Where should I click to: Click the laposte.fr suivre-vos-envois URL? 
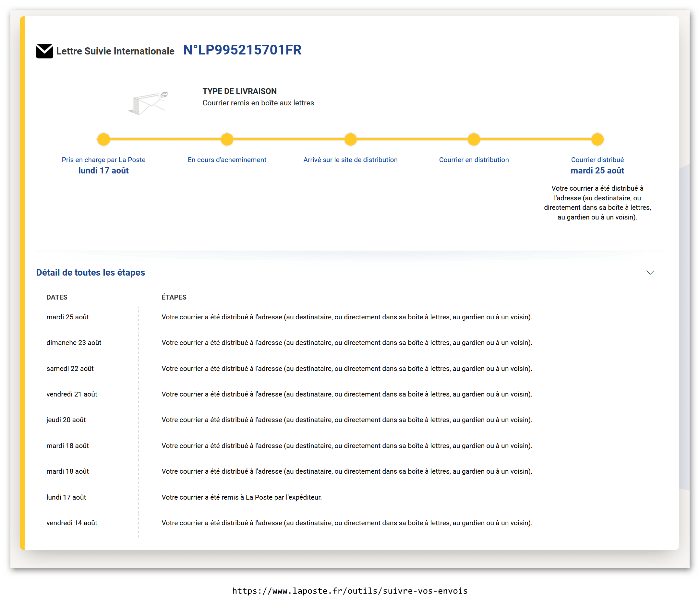350,591
